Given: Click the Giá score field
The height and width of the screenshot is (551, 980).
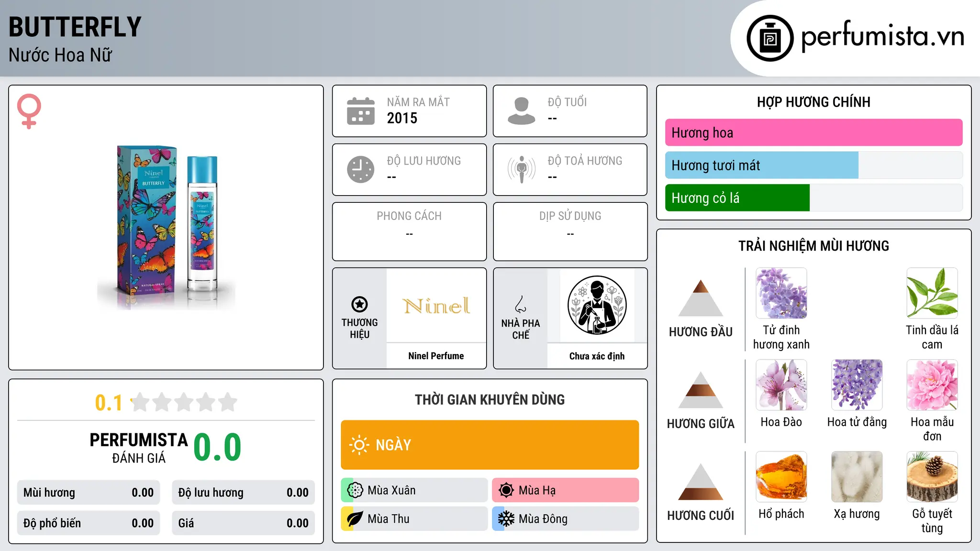Looking at the screenshot, I should click(243, 523).
